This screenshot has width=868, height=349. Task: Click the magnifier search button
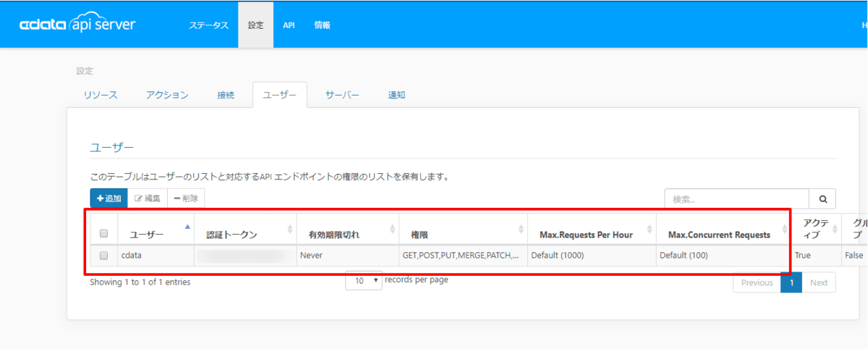[x=822, y=198]
